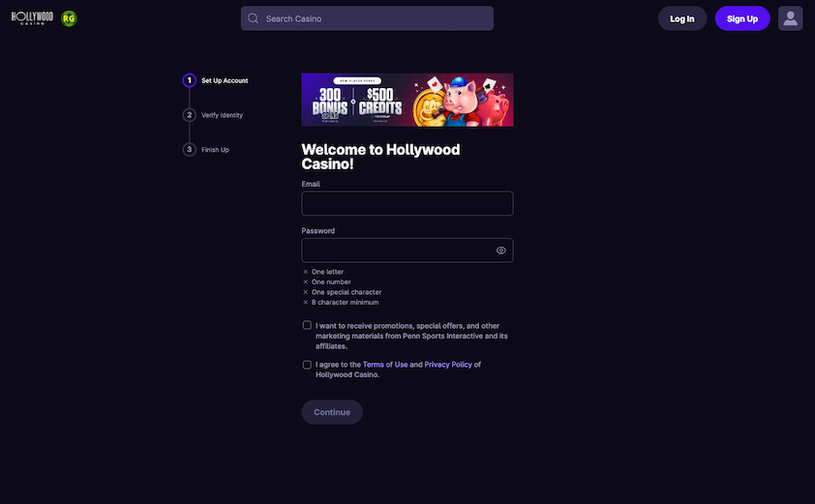
Task: Click the 'One letter' requirement text
Action: pos(327,272)
